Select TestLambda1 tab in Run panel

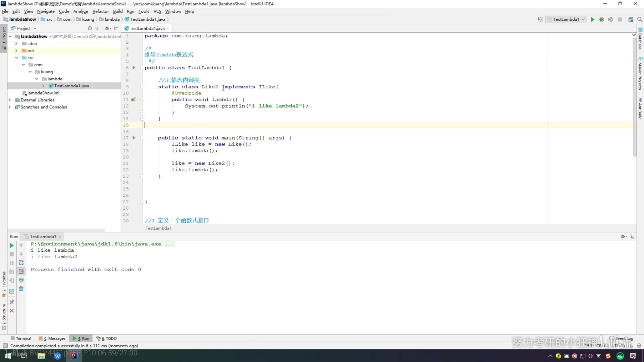(x=43, y=237)
